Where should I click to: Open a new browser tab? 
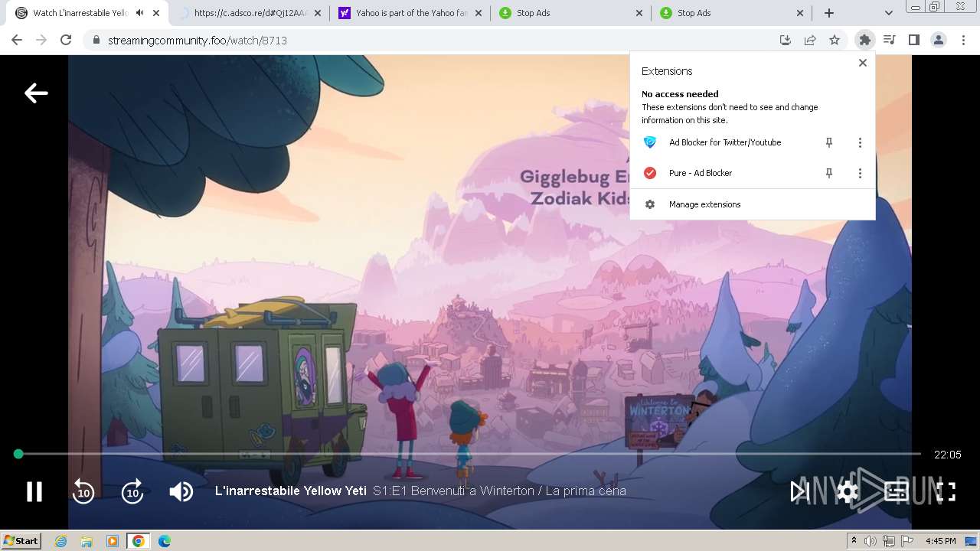(x=828, y=13)
